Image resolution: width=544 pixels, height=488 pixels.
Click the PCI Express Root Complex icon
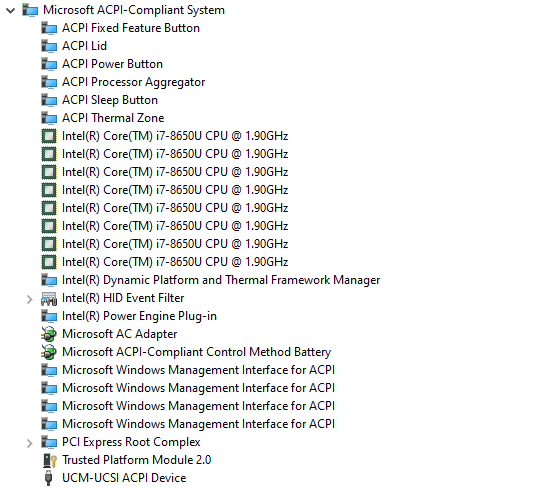click(x=49, y=442)
